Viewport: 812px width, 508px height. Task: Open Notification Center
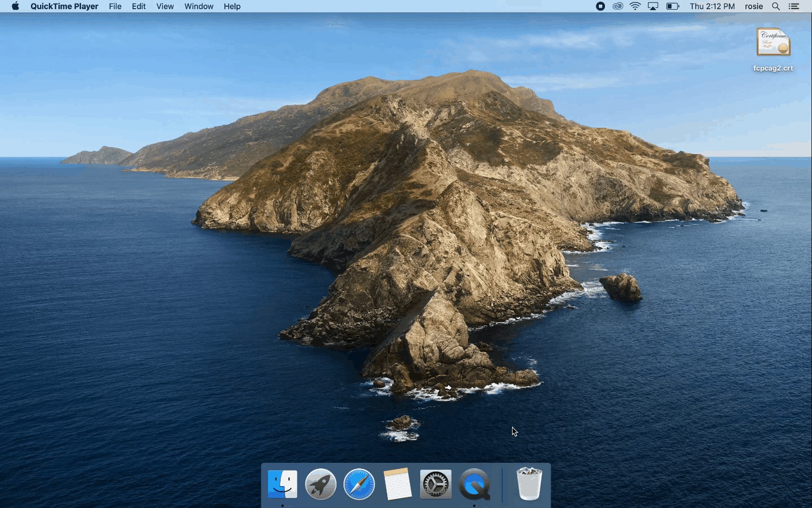(x=794, y=6)
